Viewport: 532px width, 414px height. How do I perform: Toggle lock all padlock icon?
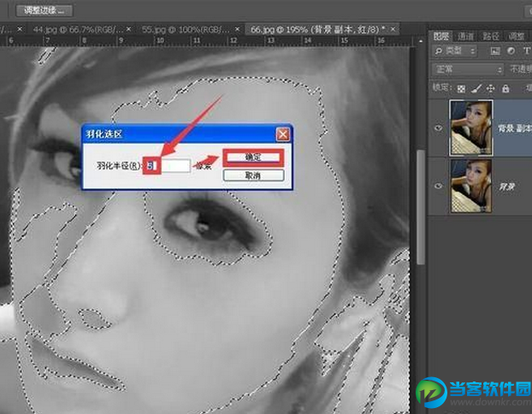click(505, 89)
